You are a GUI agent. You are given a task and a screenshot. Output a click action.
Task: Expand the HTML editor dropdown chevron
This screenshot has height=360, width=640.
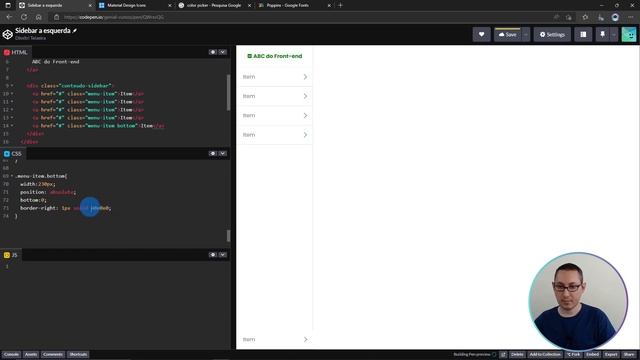(x=222, y=52)
